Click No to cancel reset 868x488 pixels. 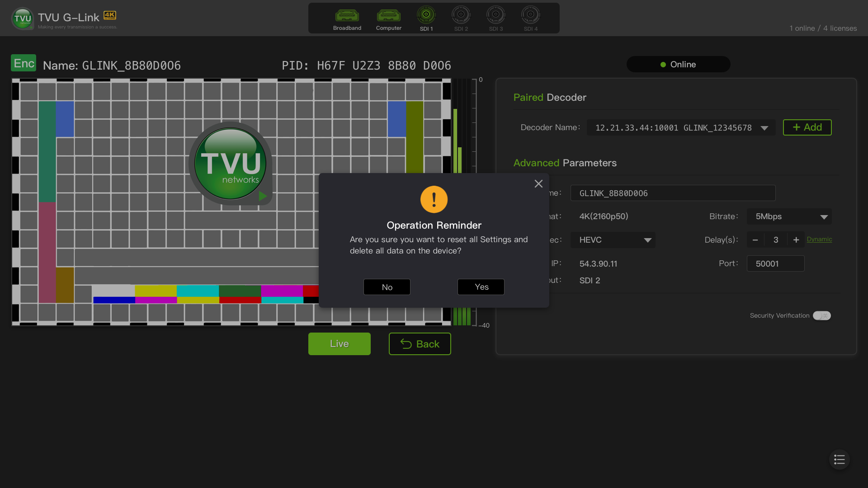(387, 287)
